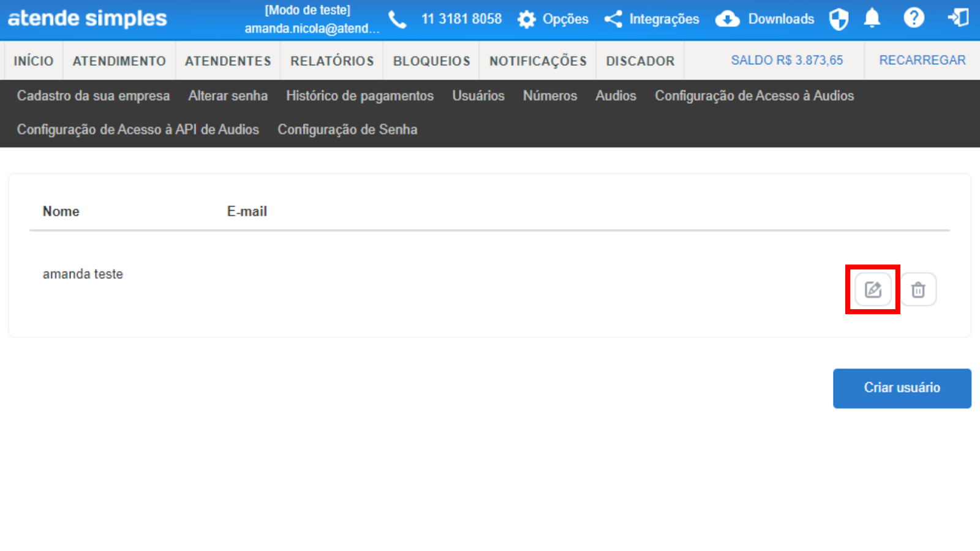Open the ATENDIMENTO tab

pos(119,61)
